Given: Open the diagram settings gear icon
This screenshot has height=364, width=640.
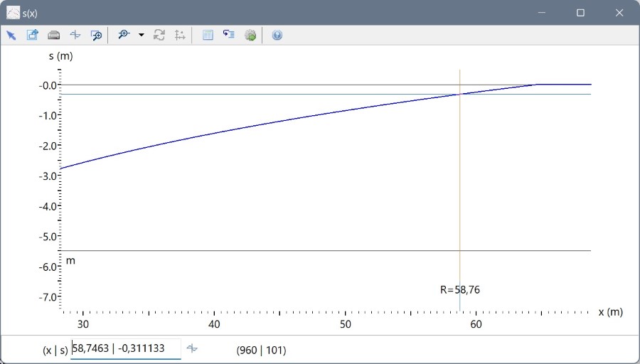Looking at the screenshot, I should (250, 35).
